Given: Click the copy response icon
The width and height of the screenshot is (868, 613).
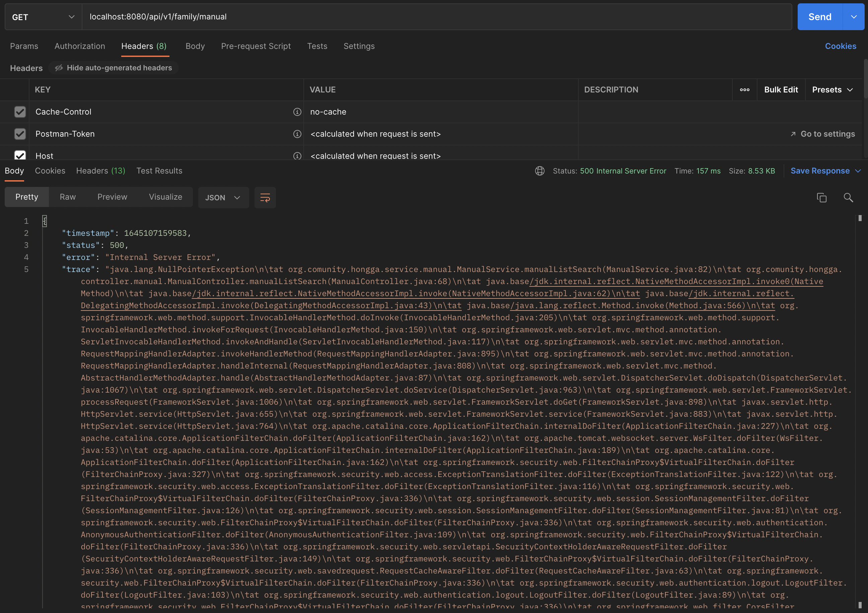Looking at the screenshot, I should point(821,197).
